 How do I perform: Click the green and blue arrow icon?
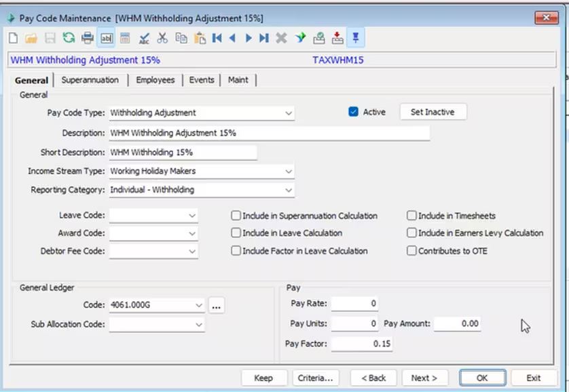(x=300, y=38)
